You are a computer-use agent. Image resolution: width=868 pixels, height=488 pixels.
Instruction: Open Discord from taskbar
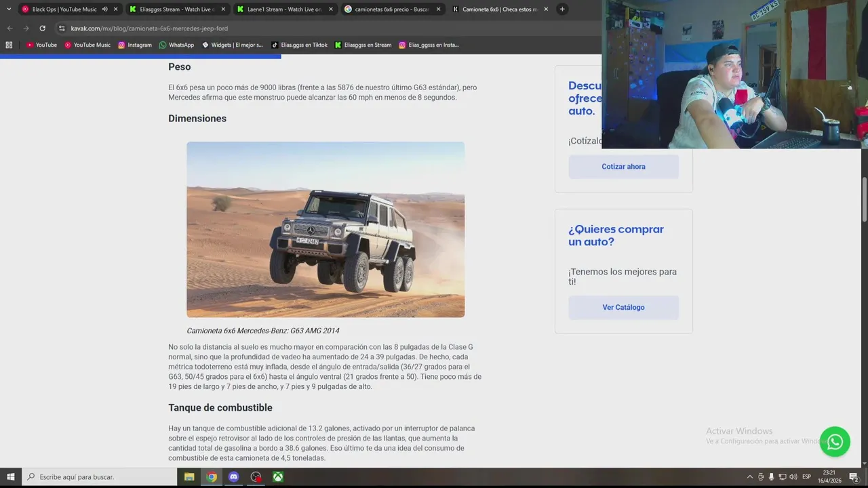(234, 477)
